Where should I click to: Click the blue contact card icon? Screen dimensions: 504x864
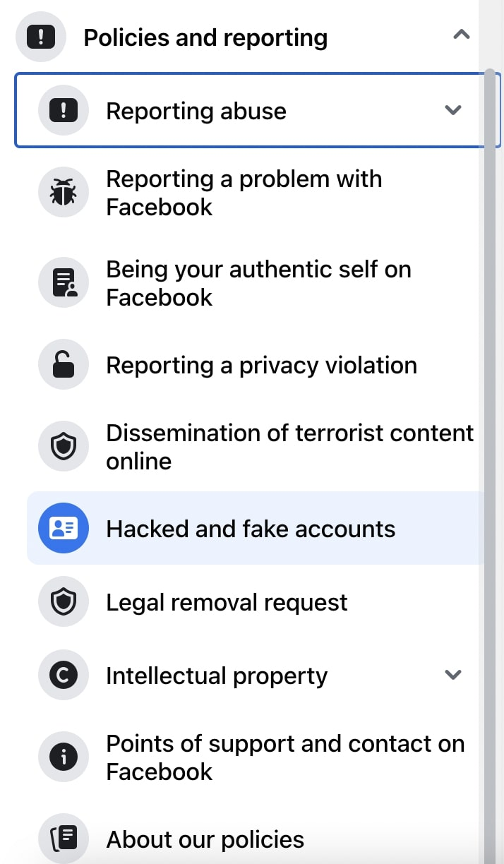coord(63,528)
